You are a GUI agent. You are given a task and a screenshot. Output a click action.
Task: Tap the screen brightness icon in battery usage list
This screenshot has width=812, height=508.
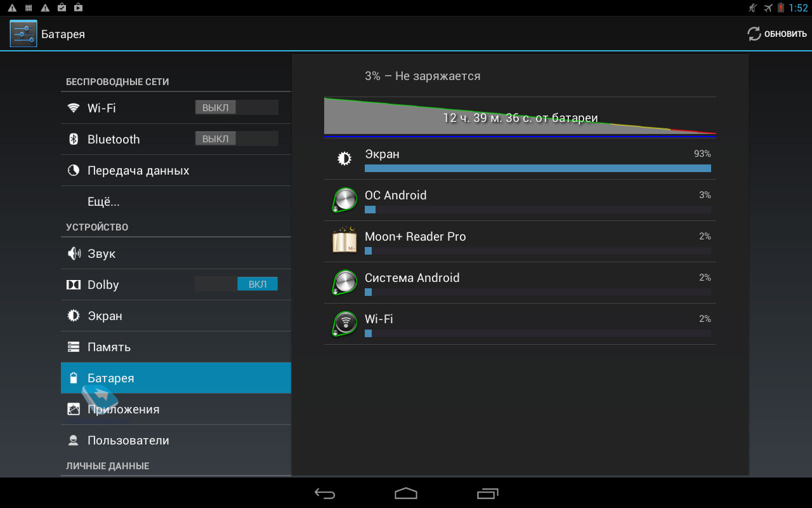(344, 159)
